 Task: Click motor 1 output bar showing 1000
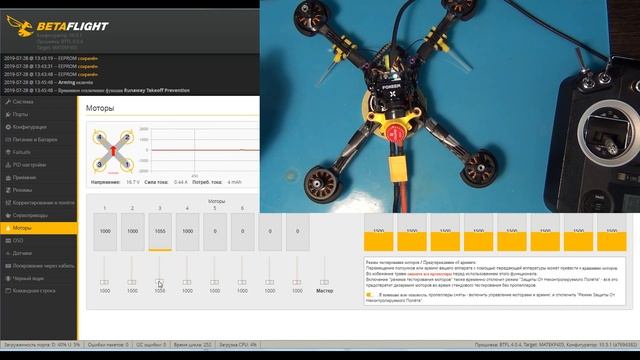pos(105,231)
